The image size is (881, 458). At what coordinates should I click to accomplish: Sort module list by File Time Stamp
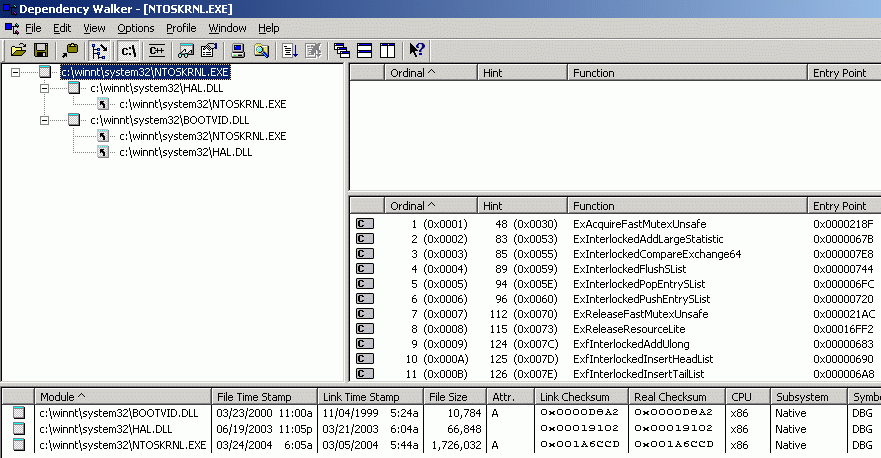[265, 397]
